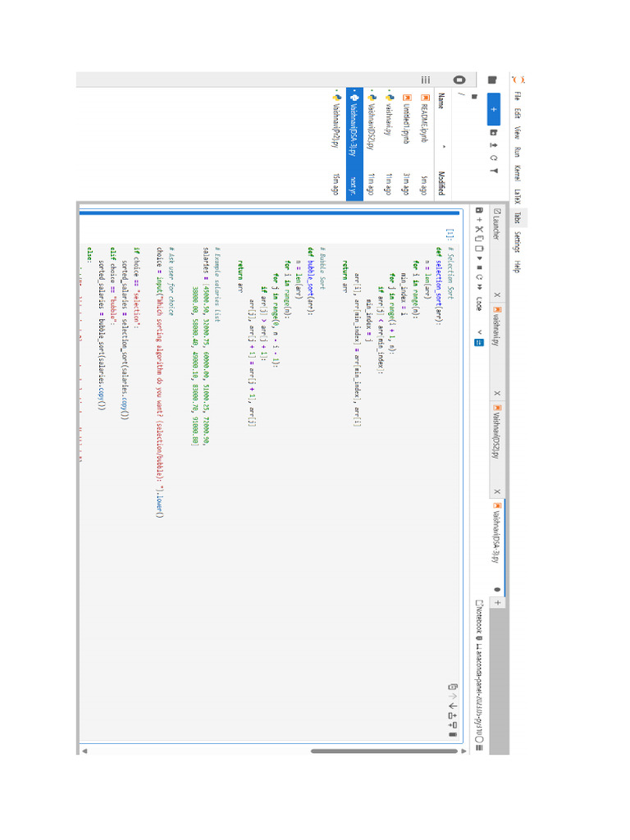The image size is (630, 840).
Task: Click the upload files icon
Action: 493,145
